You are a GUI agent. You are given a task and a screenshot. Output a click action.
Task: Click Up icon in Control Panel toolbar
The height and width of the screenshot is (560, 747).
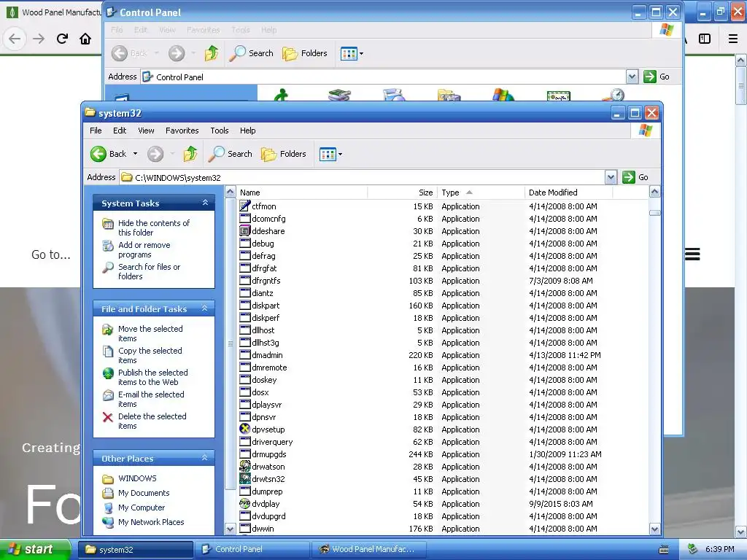212,53
